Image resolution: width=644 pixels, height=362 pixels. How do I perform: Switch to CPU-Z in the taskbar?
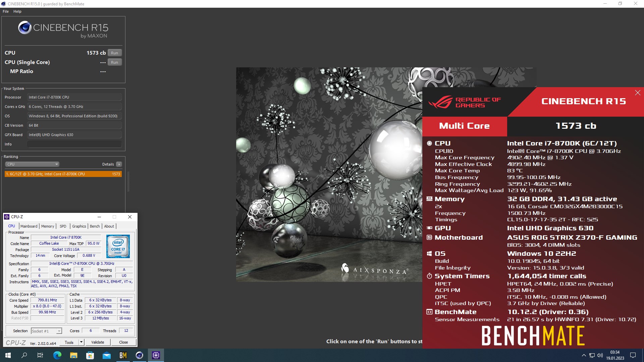click(x=156, y=355)
